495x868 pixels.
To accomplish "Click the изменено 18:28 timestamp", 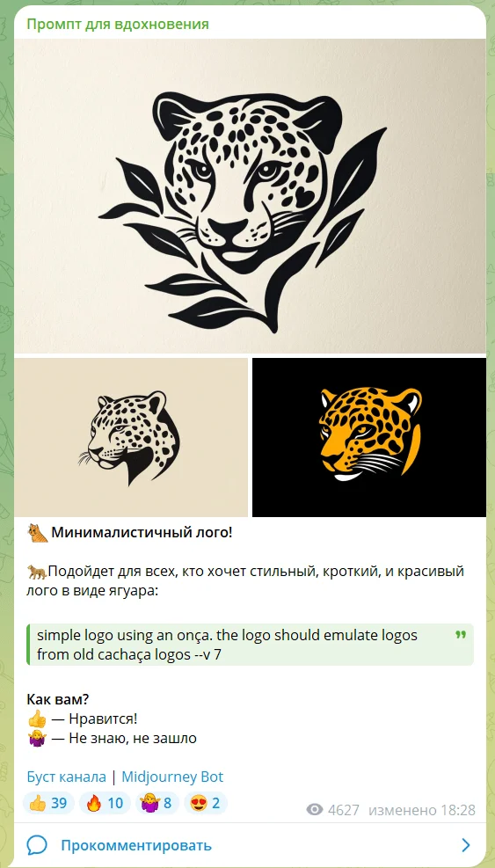I will click(x=421, y=810).
